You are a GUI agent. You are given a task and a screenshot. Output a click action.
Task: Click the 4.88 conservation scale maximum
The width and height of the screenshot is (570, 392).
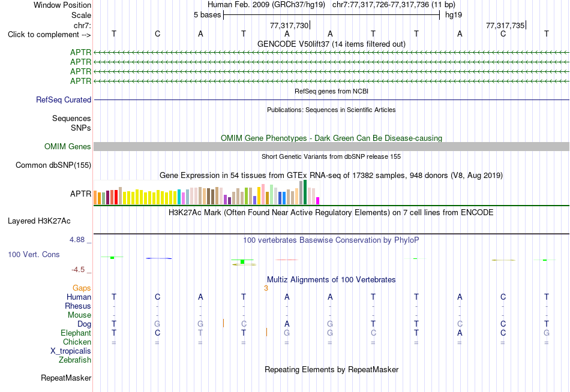pos(77,240)
